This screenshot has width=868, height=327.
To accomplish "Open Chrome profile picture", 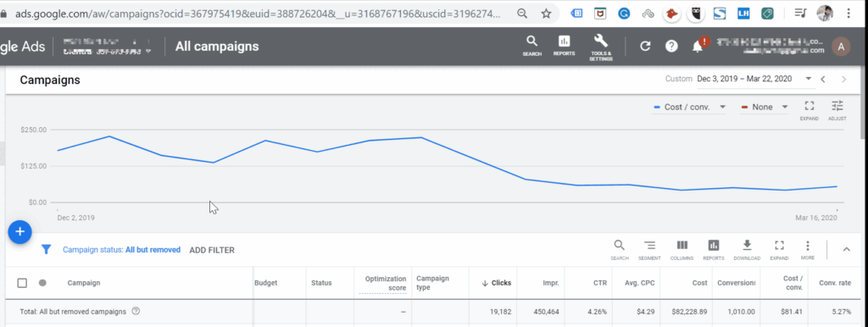I will 825,14.
